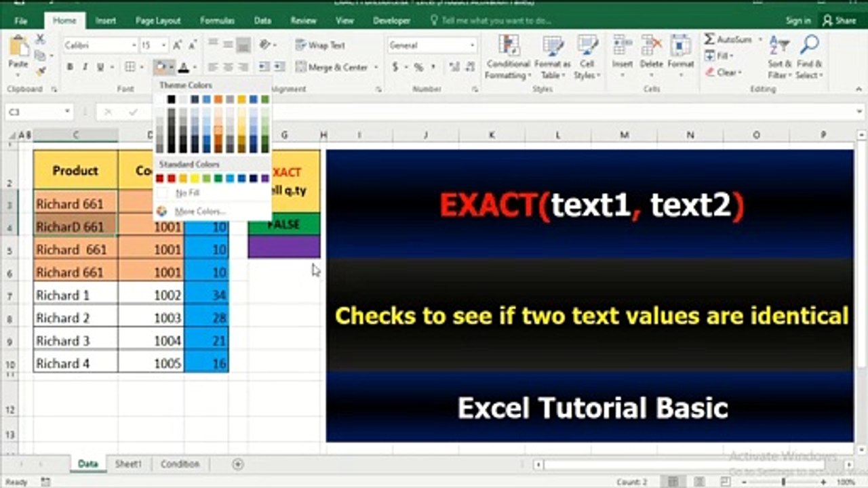Screen dimensions: 868x488
Task: Click the Insert cells icon
Action: click(x=623, y=46)
